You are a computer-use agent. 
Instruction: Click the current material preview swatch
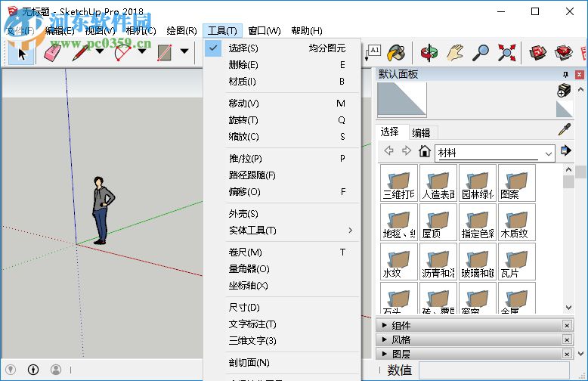[401, 99]
